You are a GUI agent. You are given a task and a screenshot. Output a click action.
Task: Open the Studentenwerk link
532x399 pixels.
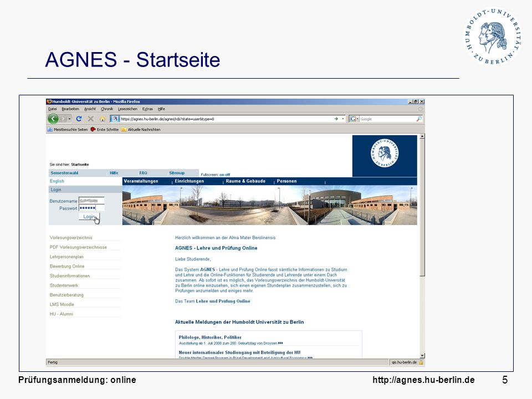(64, 285)
